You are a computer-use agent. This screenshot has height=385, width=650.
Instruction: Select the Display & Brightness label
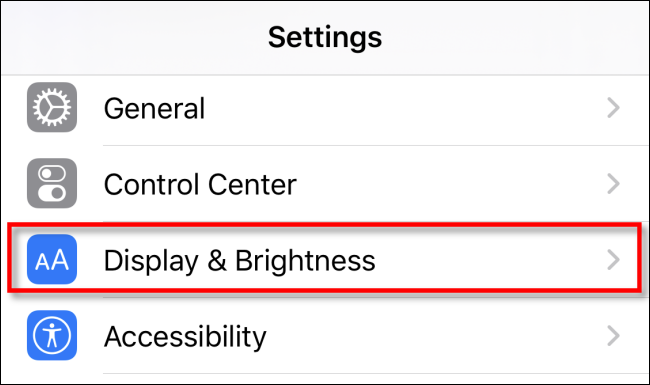pyautogui.click(x=240, y=261)
